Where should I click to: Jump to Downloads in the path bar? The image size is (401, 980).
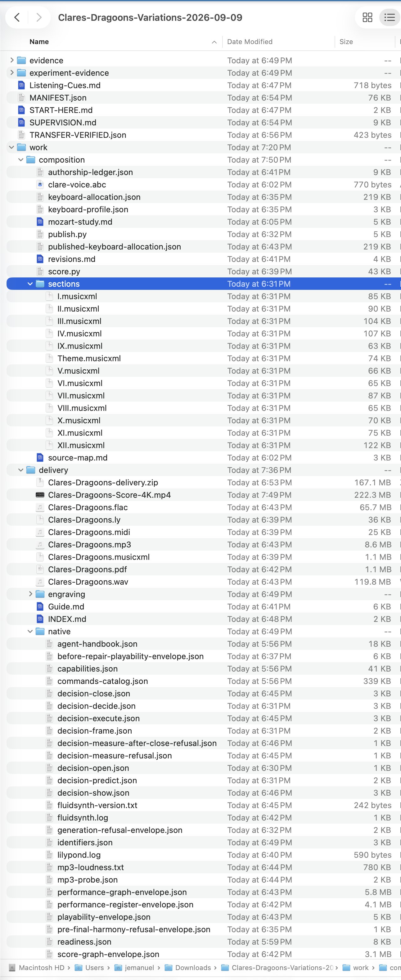pyautogui.click(x=187, y=968)
